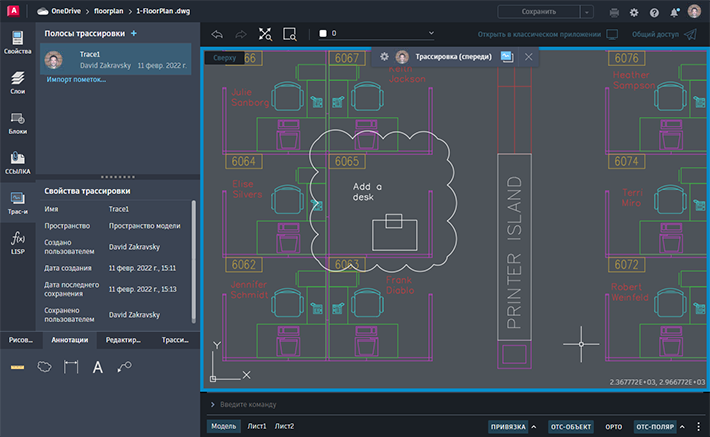Click room number 6065 label
710x437 pixels.
click(346, 162)
